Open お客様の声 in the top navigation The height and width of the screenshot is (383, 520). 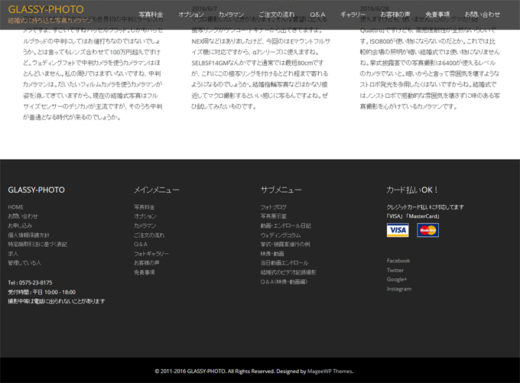(395, 14)
